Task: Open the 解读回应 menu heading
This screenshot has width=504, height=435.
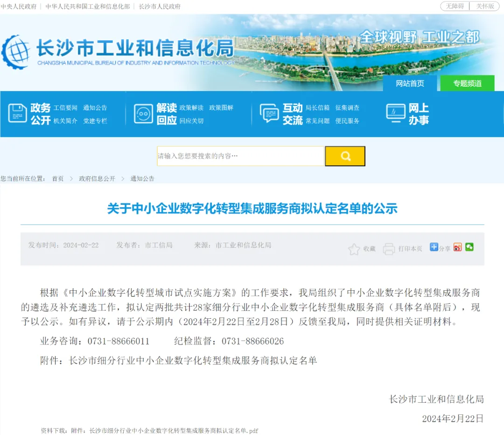Action: pos(167,114)
